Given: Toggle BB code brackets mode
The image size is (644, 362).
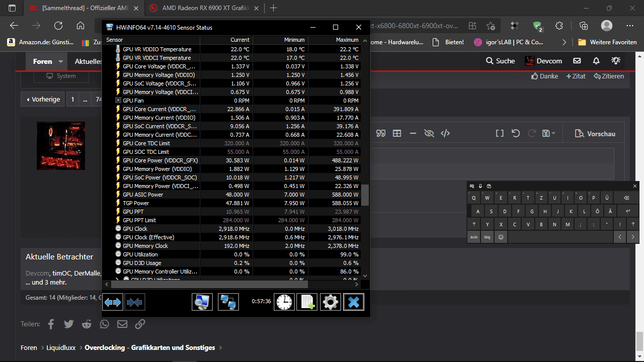Looking at the screenshot, I should 500,133.
